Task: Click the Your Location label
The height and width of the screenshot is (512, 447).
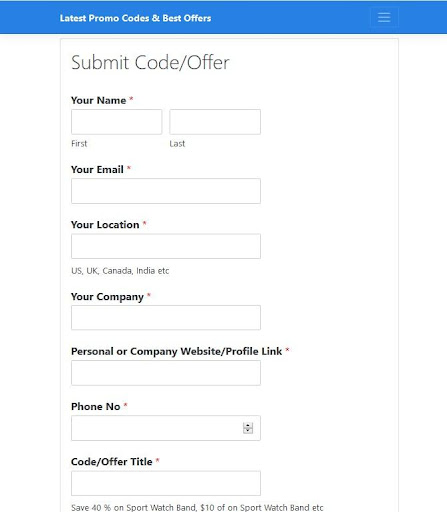Action: [x=105, y=225]
